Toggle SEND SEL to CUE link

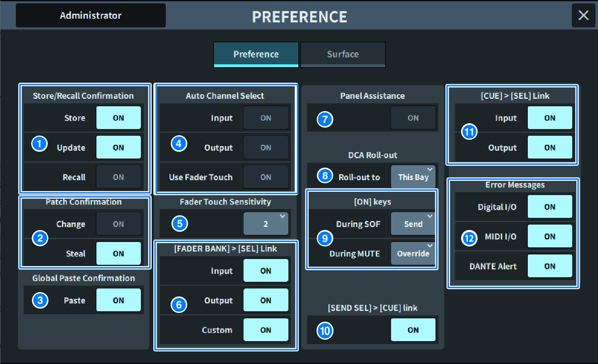(413, 330)
